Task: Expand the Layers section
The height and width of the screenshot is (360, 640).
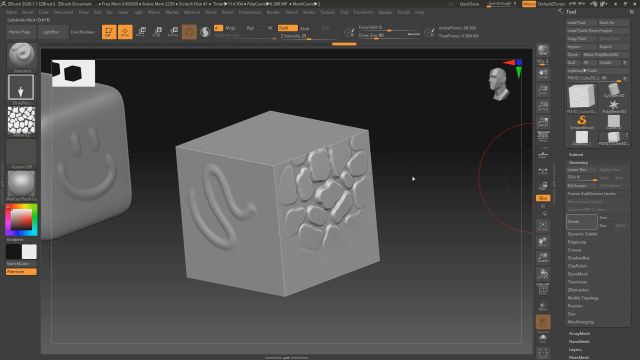Action: (x=575, y=349)
